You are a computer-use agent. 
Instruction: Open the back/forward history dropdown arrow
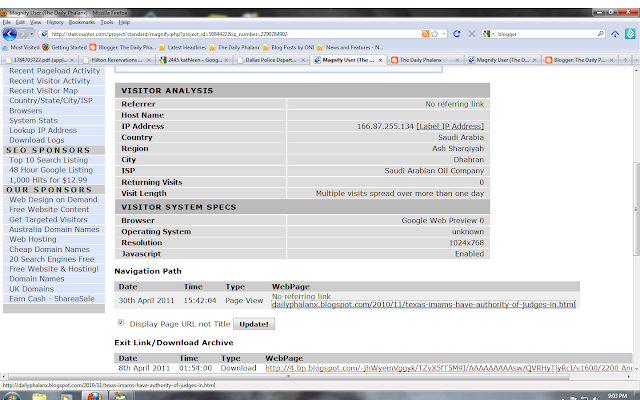tap(31, 34)
